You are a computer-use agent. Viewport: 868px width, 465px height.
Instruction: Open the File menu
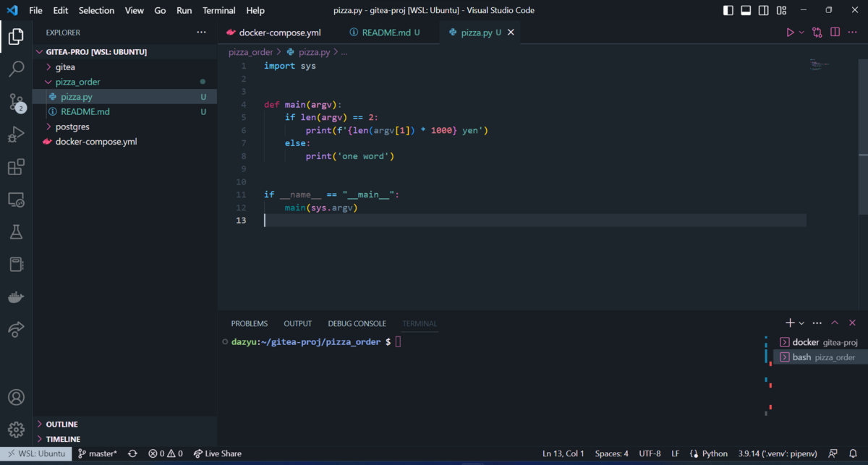point(35,10)
